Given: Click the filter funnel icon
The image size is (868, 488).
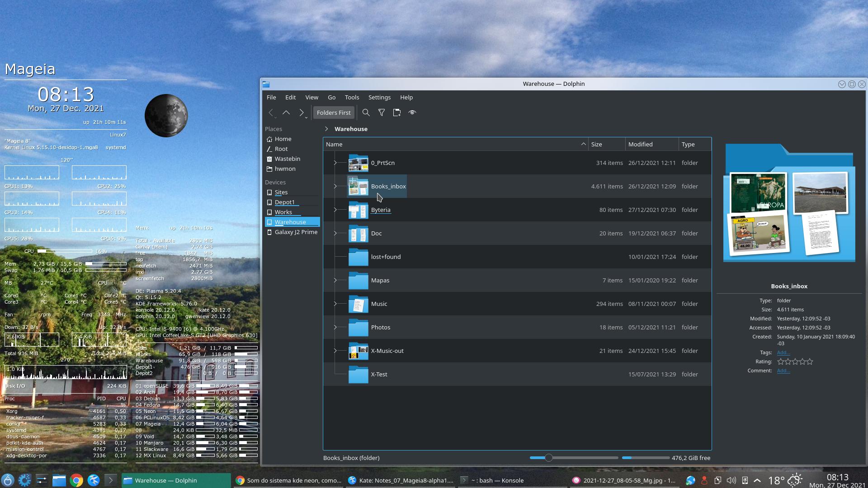Looking at the screenshot, I should click(382, 113).
